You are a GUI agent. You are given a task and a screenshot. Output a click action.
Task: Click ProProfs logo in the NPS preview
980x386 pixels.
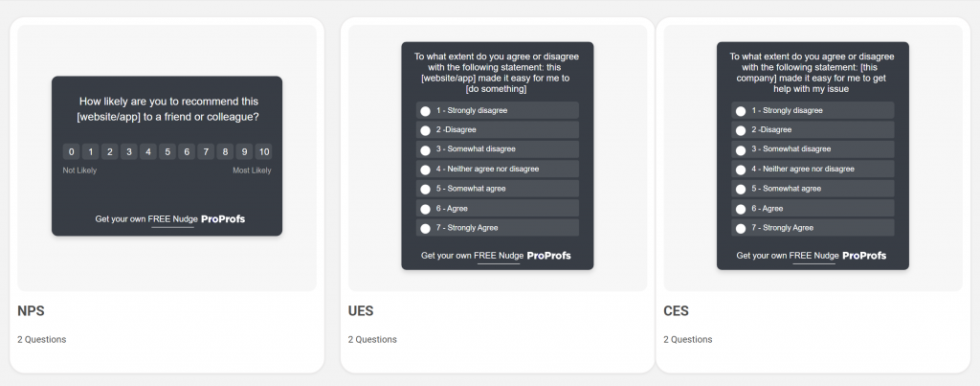pyautogui.click(x=223, y=219)
